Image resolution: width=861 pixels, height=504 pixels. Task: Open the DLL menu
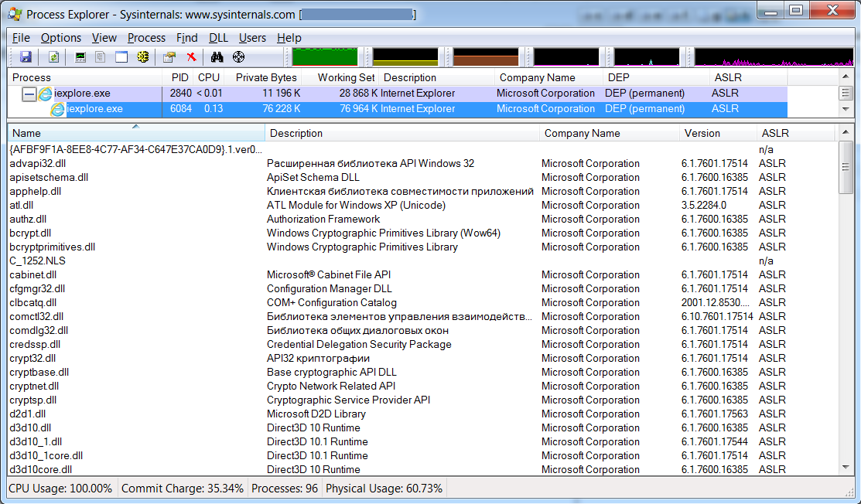click(x=218, y=38)
